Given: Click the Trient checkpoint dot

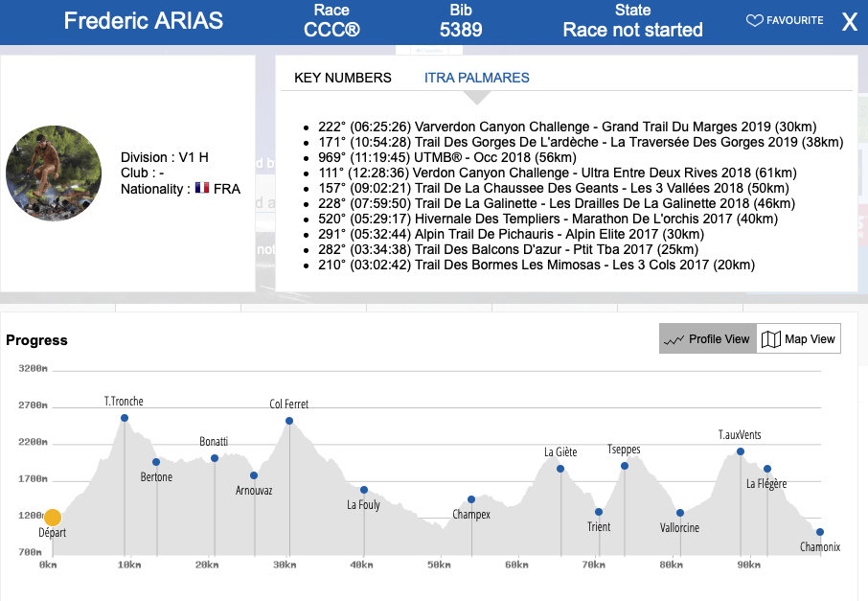Looking at the screenshot, I should click(599, 512).
